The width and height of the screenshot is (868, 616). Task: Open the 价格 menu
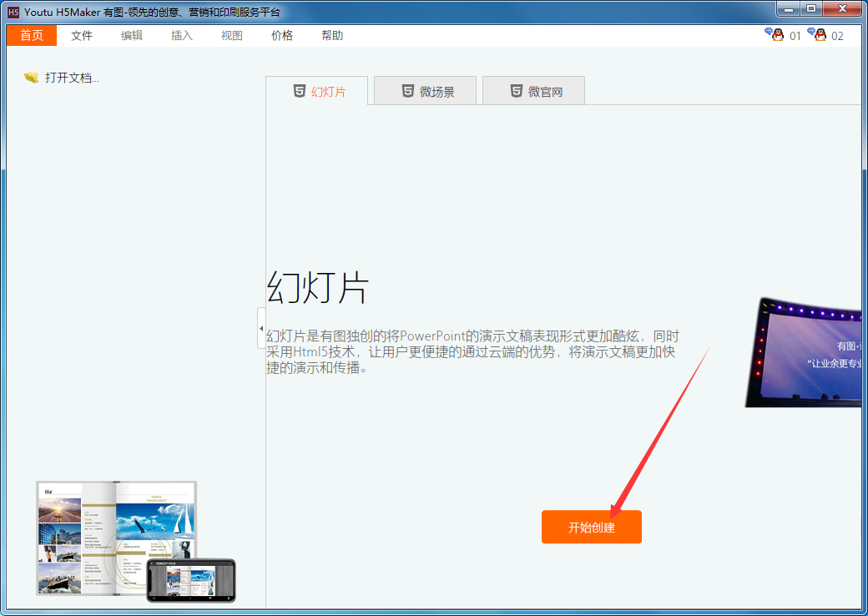pos(282,35)
